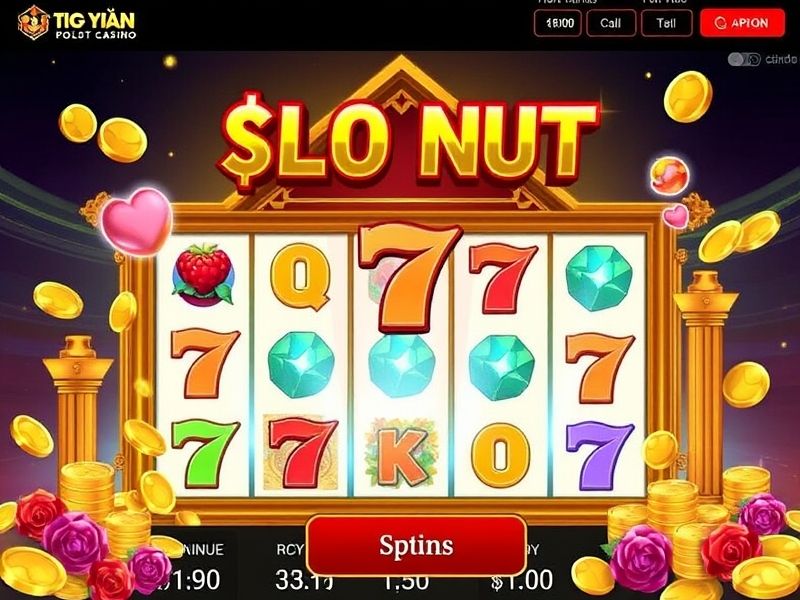Screen dimensions: 800x600
Task: Click the large pink heart
Action: (x=137, y=221)
